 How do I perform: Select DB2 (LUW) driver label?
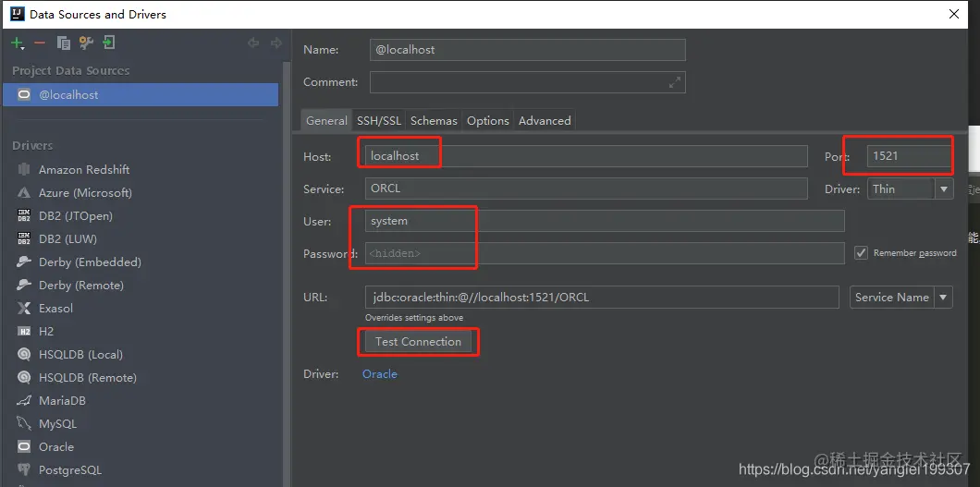pos(67,238)
